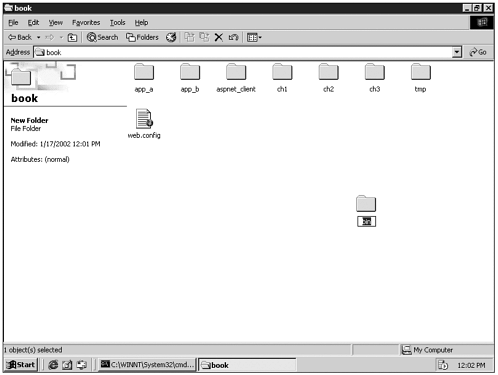Open the Help menu

pos(141,23)
